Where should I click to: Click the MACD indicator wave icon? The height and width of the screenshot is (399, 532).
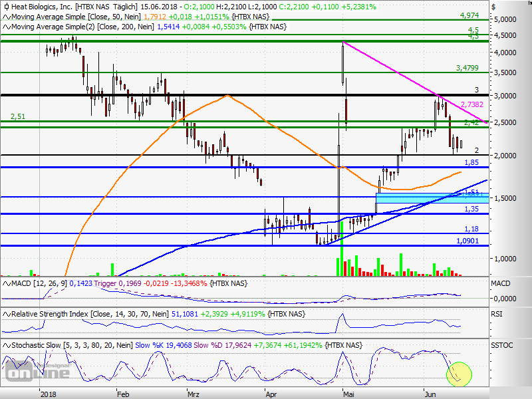[5, 284]
